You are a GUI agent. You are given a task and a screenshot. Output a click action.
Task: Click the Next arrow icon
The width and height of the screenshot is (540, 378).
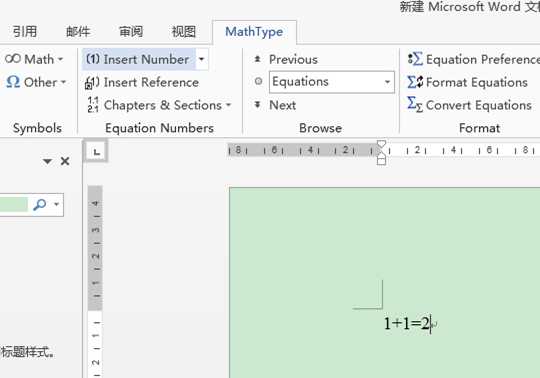pos(257,104)
